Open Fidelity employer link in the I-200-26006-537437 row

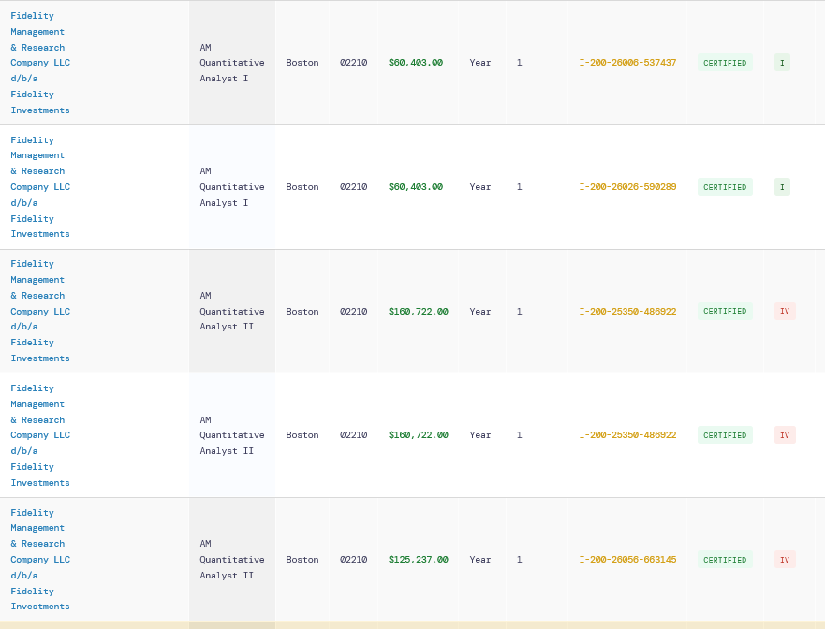pyautogui.click(x=40, y=63)
